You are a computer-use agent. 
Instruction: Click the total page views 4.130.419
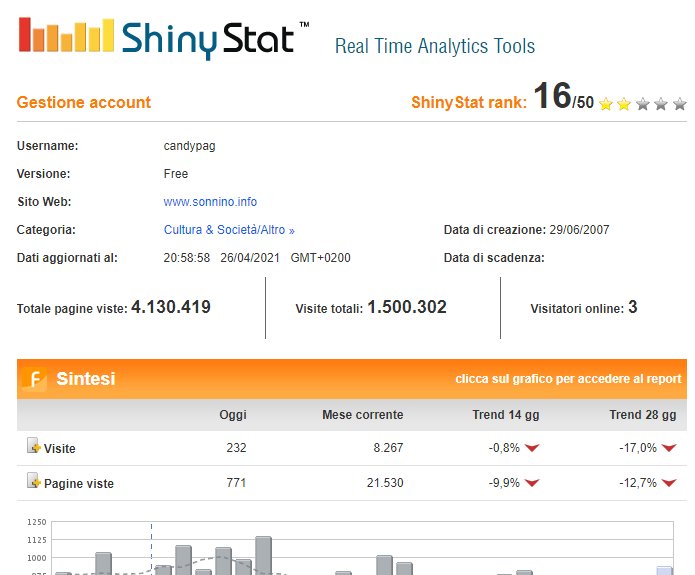coord(171,307)
